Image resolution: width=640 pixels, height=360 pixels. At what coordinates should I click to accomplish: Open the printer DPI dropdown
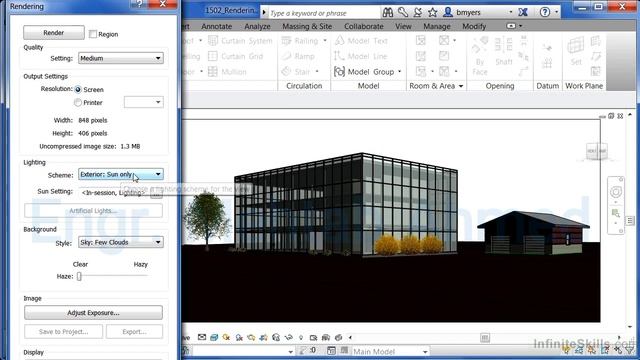pyautogui.click(x=144, y=102)
